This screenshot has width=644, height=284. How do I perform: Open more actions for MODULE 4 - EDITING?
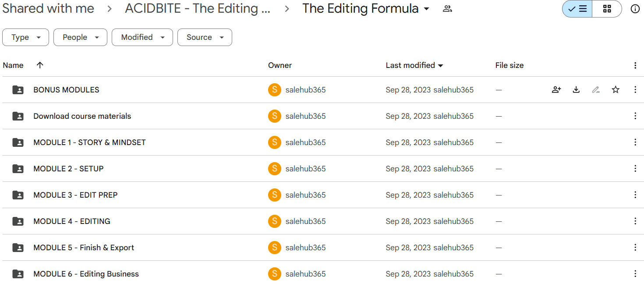pos(635,221)
